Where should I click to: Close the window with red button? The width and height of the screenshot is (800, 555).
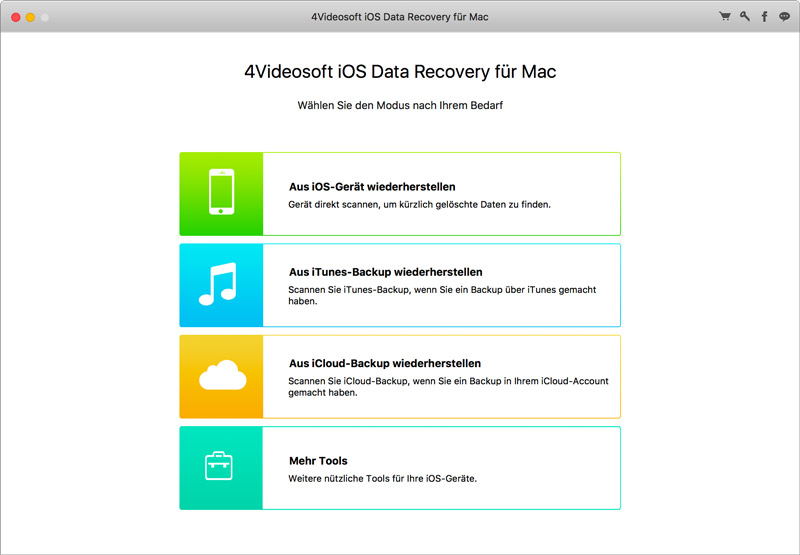(15, 18)
